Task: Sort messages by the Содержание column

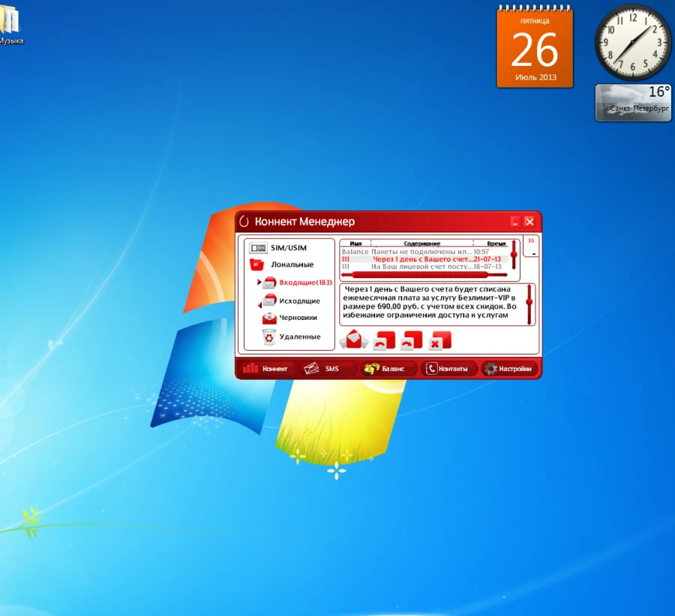Action: [x=421, y=244]
